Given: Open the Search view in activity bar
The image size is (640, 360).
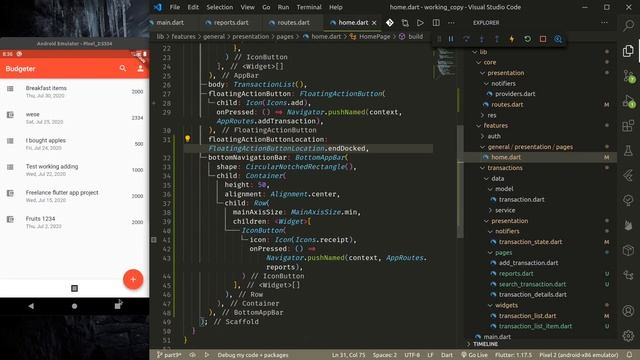Looking at the screenshot, I should tap(629, 25).
